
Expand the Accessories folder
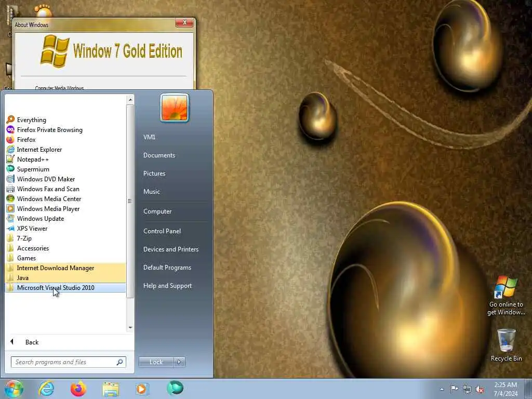pyautogui.click(x=65, y=248)
